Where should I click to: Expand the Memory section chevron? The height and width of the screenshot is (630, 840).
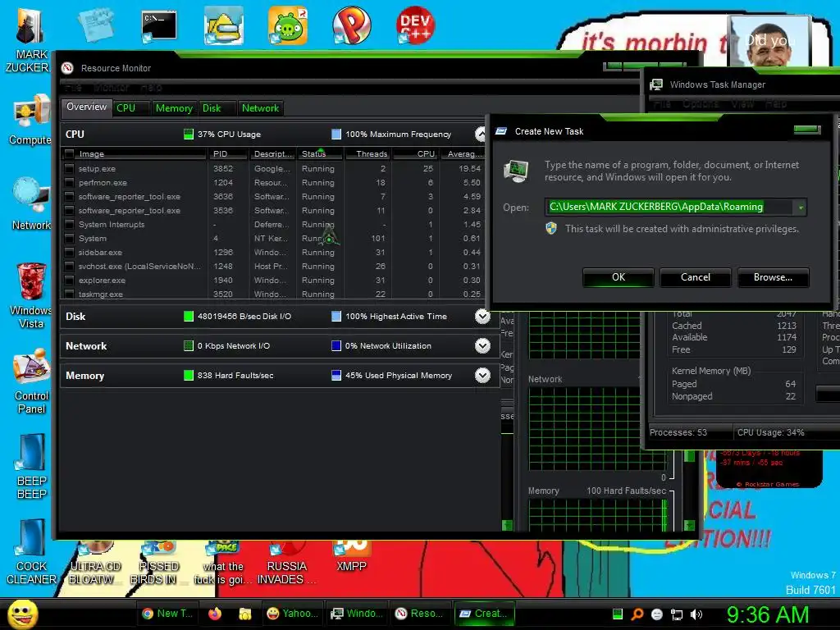point(482,375)
